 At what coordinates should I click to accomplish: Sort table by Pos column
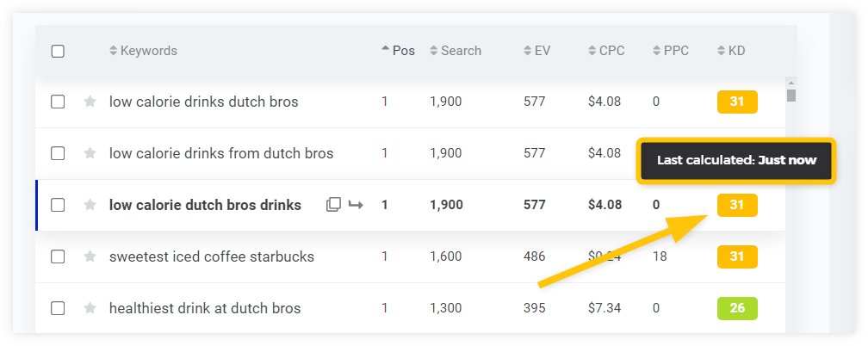(398, 51)
